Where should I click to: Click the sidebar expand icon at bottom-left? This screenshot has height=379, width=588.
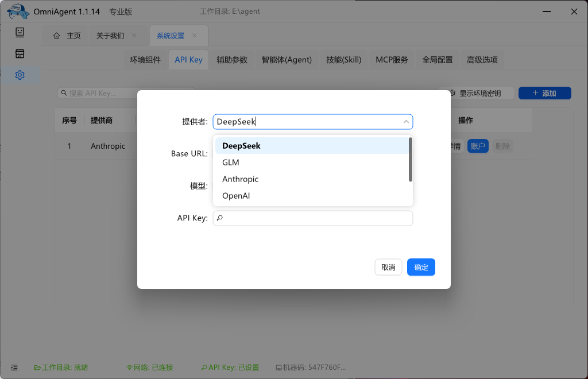[x=14, y=368]
